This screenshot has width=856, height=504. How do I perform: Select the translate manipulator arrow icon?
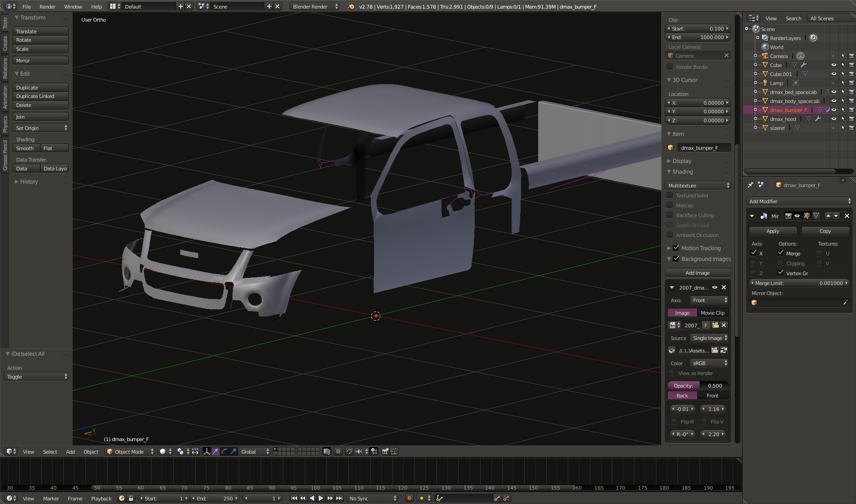215,451
